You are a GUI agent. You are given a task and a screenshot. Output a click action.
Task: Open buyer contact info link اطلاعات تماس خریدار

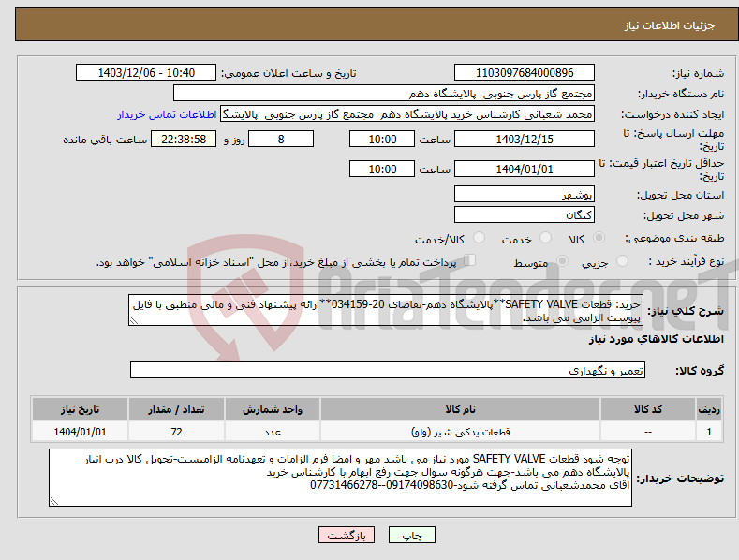pos(167,114)
